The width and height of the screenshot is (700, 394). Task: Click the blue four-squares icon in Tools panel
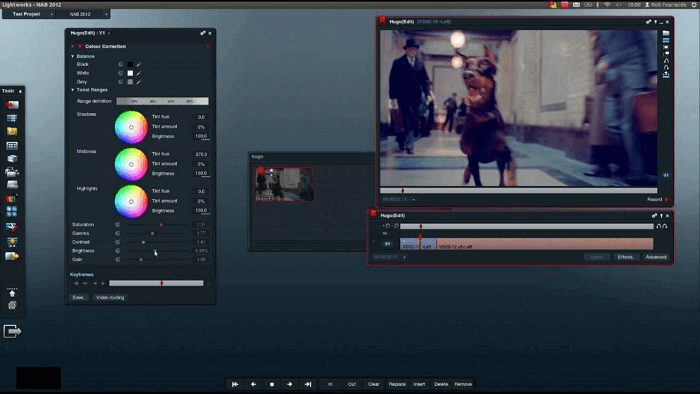tap(12, 212)
